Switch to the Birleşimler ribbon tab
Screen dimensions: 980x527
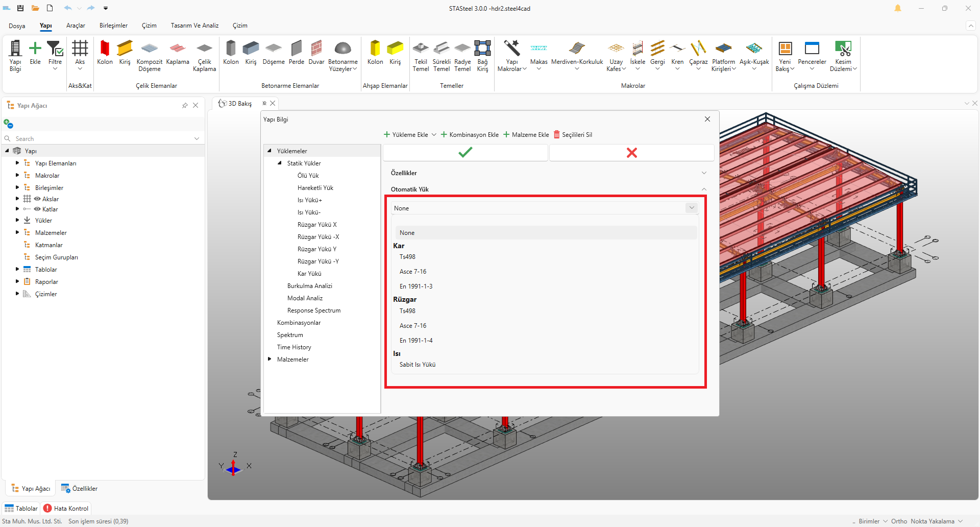tap(113, 26)
